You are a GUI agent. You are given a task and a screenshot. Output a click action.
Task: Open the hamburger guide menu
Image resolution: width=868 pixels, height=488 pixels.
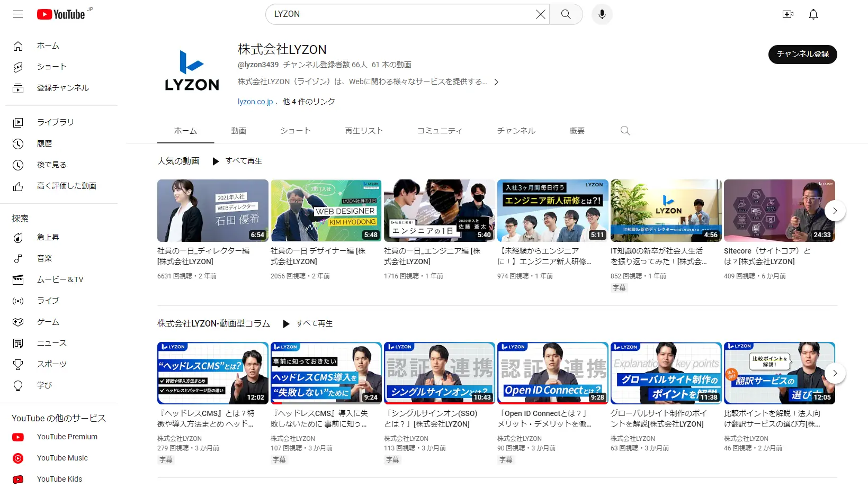pos(18,14)
